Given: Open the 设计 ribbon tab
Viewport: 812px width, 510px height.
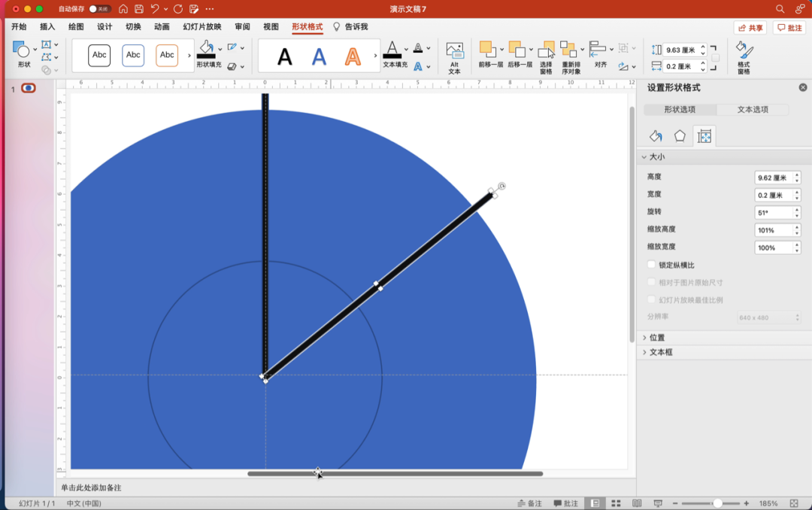Looking at the screenshot, I should click(x=105, y=26).
